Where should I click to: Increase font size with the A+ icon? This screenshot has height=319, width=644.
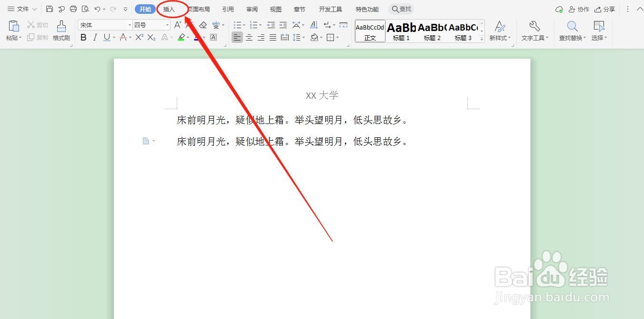click(x=177, y=24)
